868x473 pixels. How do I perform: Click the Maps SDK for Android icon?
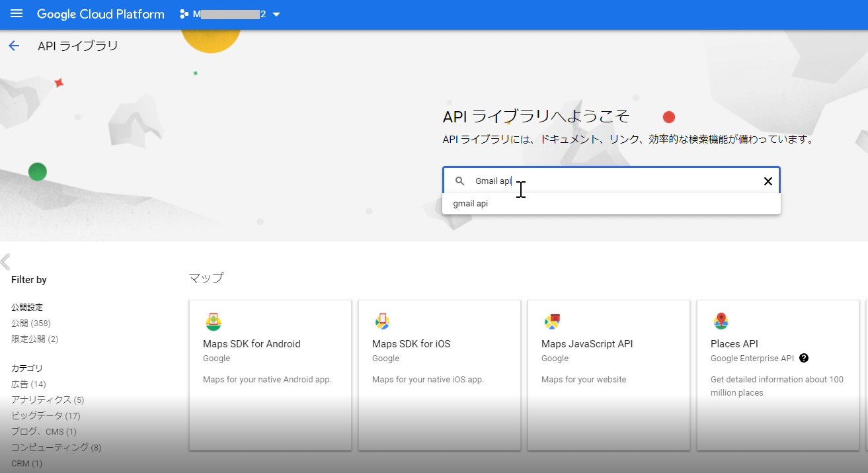pos(213,322)
